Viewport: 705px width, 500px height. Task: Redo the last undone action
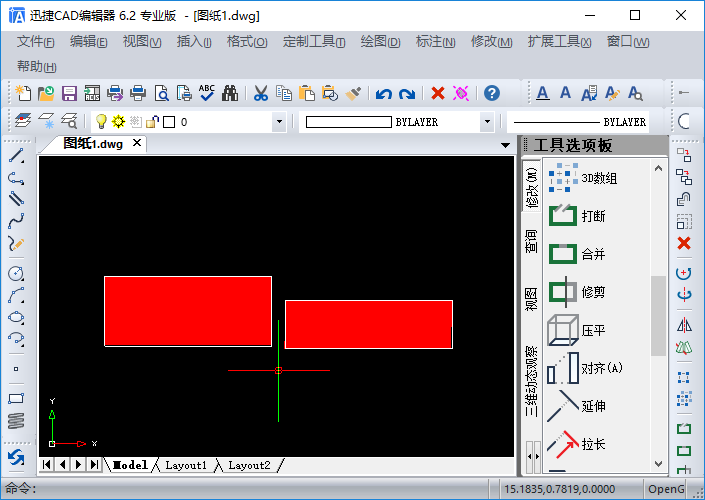click(407, 94)
